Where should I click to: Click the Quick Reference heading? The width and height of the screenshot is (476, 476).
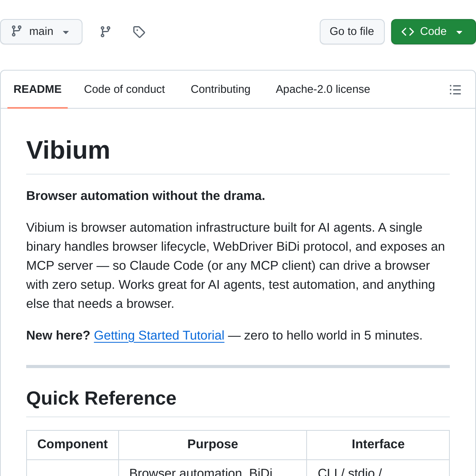point(101,398)
